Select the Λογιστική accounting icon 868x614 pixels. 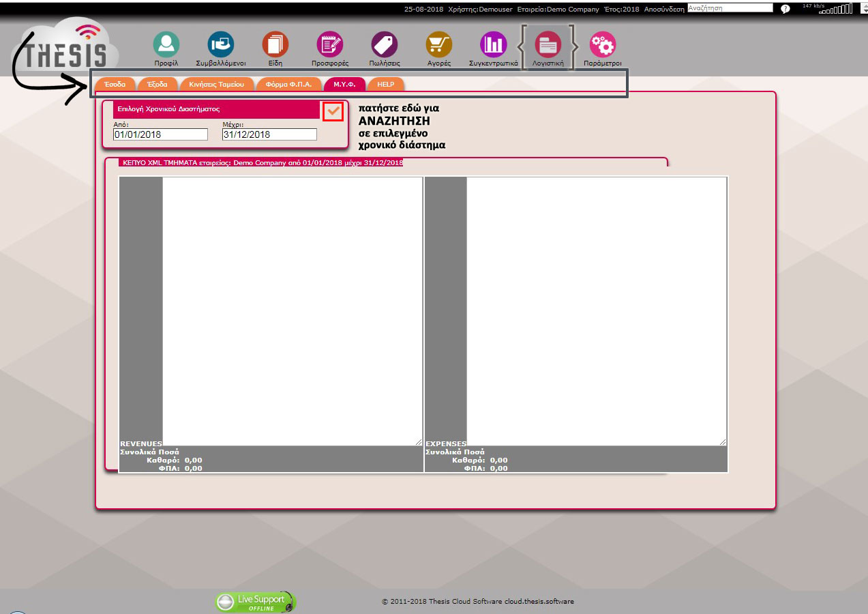[x=548, y=45]
